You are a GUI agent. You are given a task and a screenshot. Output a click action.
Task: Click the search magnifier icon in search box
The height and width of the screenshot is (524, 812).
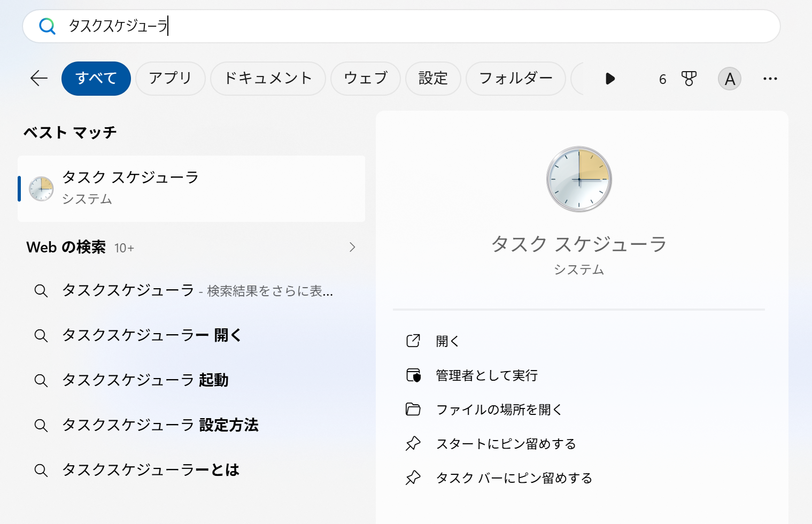pyautogui.click(x=47, y=26)
